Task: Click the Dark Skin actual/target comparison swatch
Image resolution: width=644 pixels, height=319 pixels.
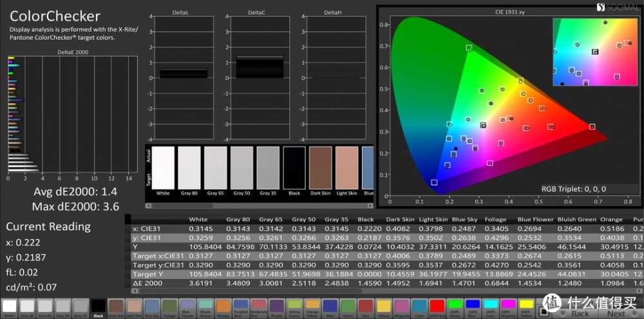Action: click(320, 167)
